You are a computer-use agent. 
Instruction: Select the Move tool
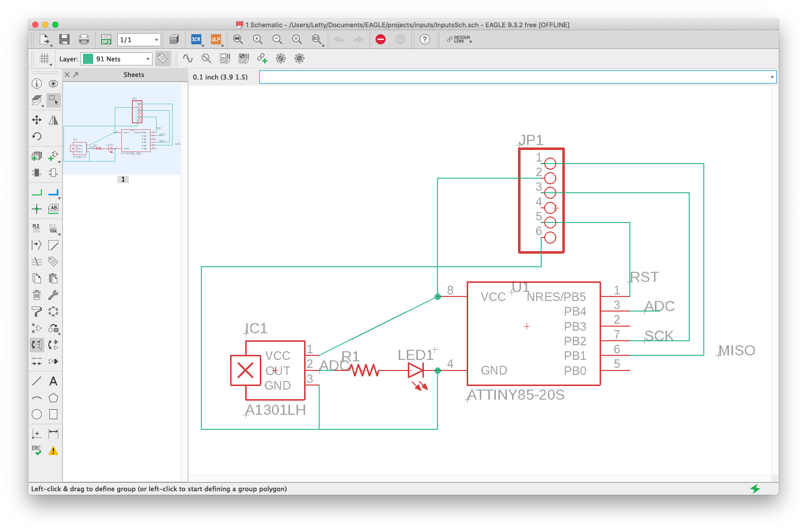[37, 120]
